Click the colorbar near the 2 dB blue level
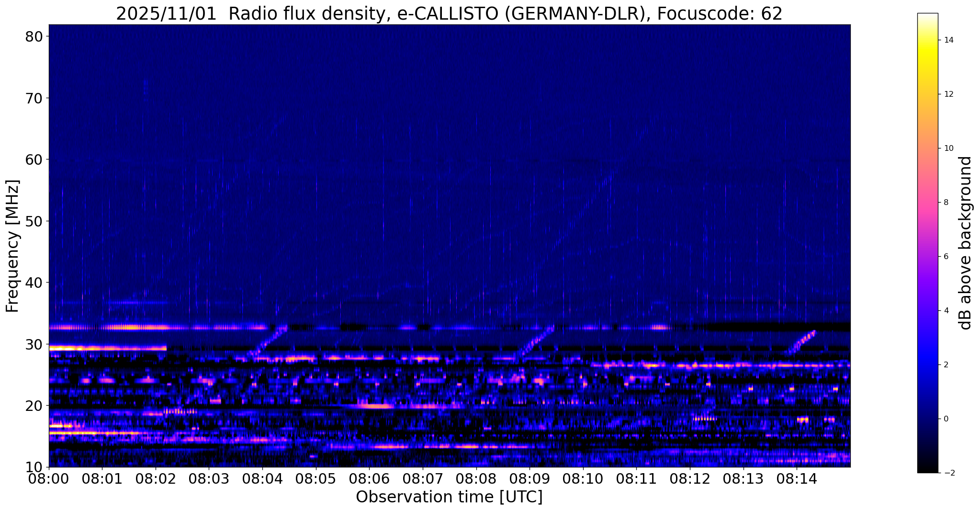980x511 pixels. tap(927, 364)
